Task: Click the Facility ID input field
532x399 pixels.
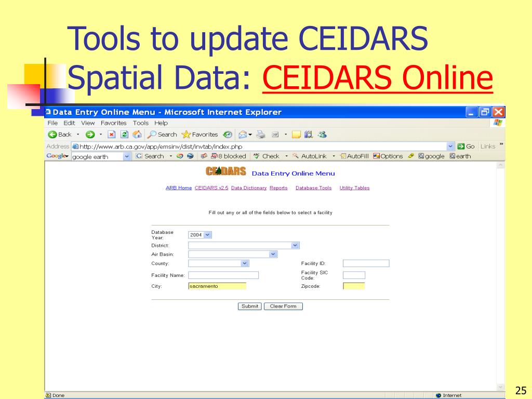Action: [366, 263]
